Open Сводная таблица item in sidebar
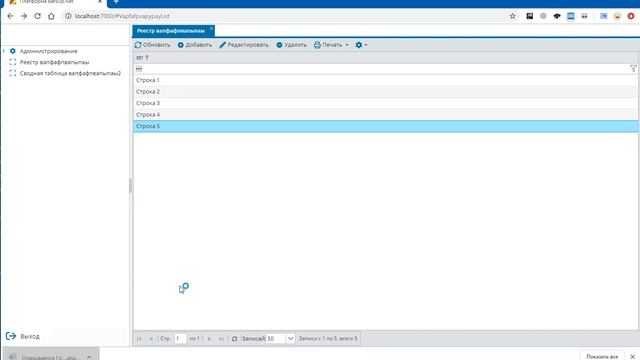Image resolution: width=640 pixels, height=360 pixels. tap(70, 73)
